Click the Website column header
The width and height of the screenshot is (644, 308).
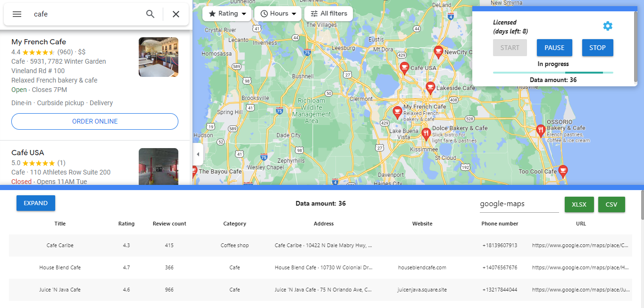pos(422,224)
